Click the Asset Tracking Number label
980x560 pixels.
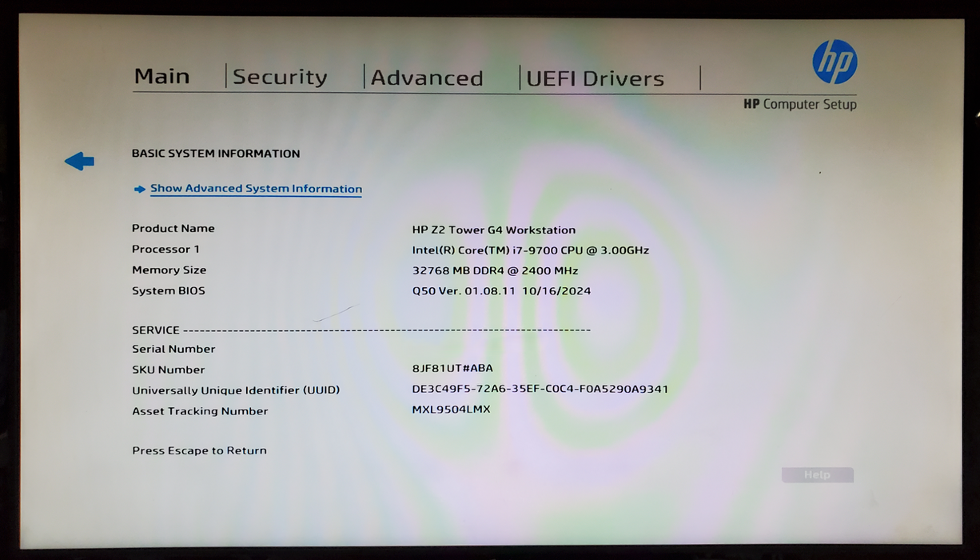(200, 411)
